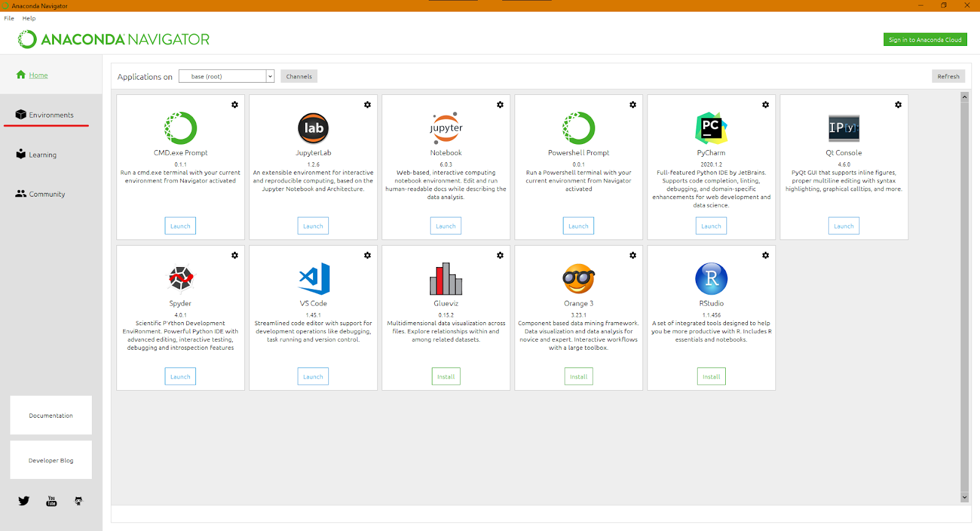Screen dimensions: 980x531
Task: Launch CMD.exe Prompt
Action: 180,226
